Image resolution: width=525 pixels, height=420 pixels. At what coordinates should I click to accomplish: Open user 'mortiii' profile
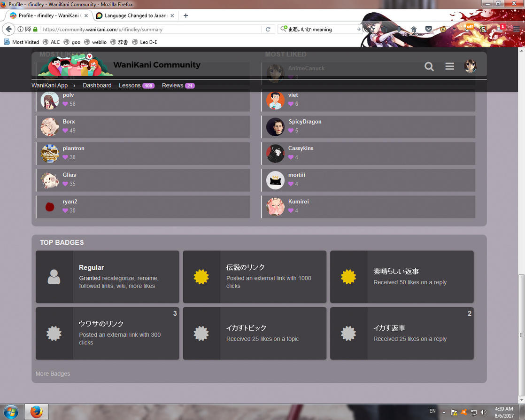coord(297,175)
